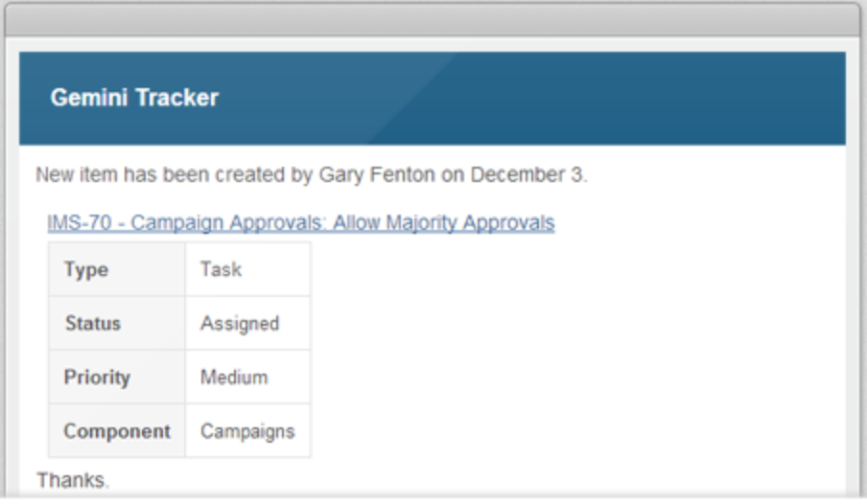Select the Status label cell

117,323
